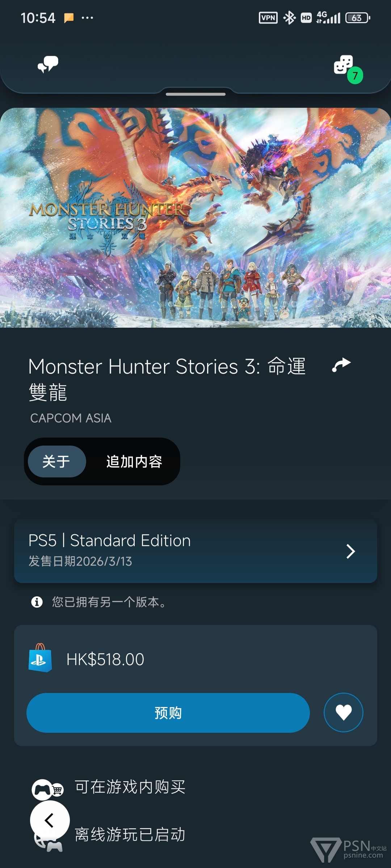Tap the 可在游戏内购买 label
This screenshot has width=391, height=868.
click(x=130, y=787)
